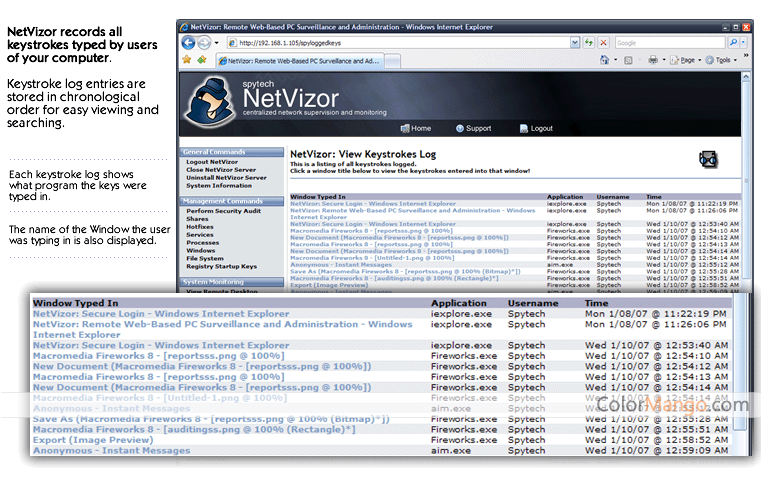This screenshot has height=477, width=761.
Task: Open Shares in Management Commands
Action: (x=197, y=219)
